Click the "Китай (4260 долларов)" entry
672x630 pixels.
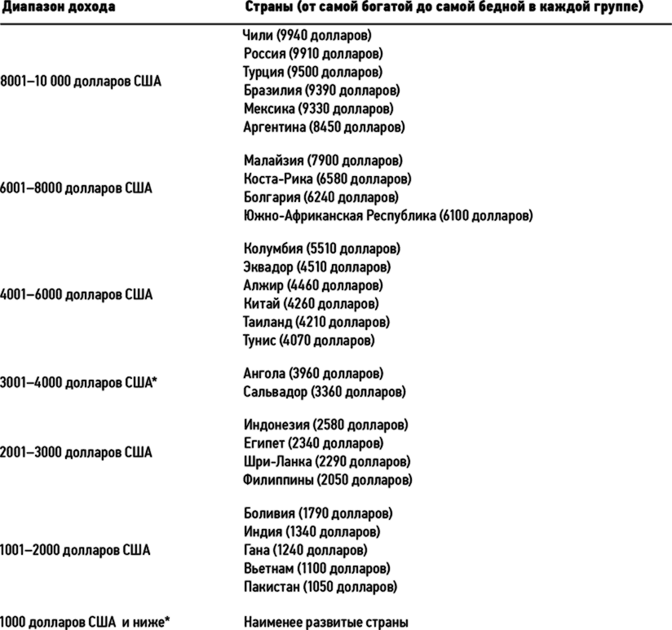point(311,304)
